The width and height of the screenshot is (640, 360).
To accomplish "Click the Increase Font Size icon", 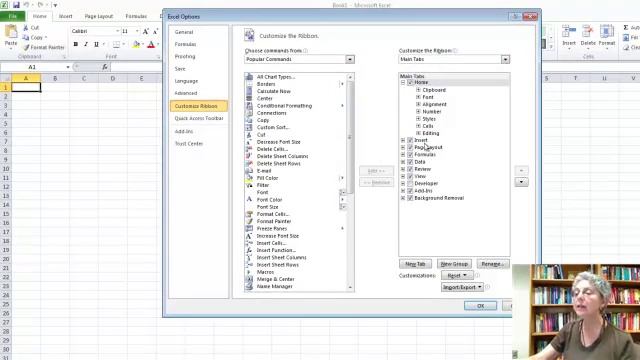I will (146, 31).
